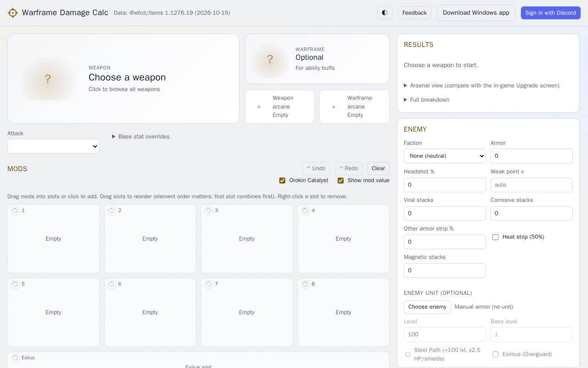Uncheck the Show mod value checkbox
The width and height of the screenshot is (588, 368).
340,180
